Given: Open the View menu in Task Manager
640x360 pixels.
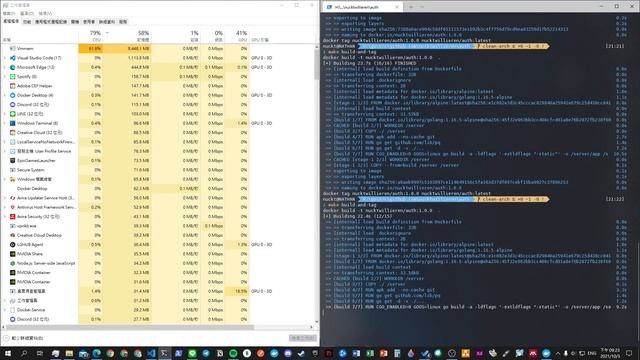Looking at the screenshot, I should [45, 13].
